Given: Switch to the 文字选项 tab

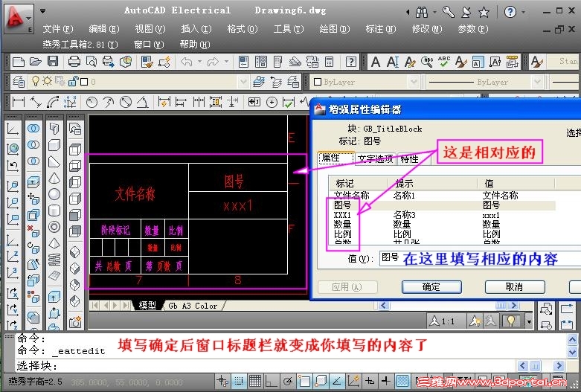Looking at the screenshot, I should click(376, 159).
